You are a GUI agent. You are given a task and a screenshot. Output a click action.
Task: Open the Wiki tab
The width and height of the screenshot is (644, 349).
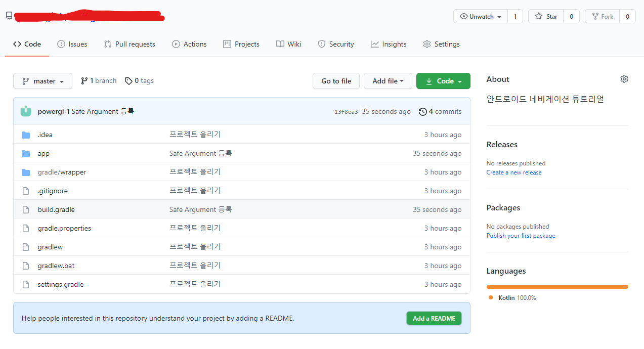pyautogui.click(x=289, y=44)
